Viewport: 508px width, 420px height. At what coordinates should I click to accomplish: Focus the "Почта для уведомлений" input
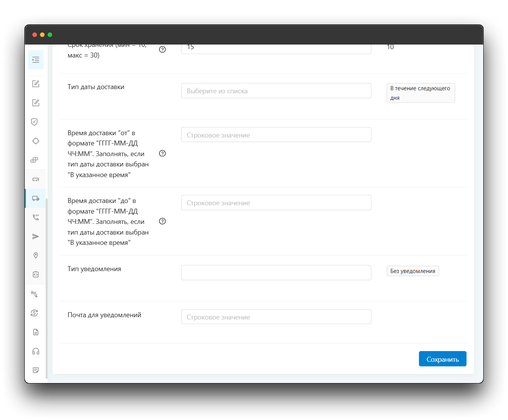(x=276, y=317)
